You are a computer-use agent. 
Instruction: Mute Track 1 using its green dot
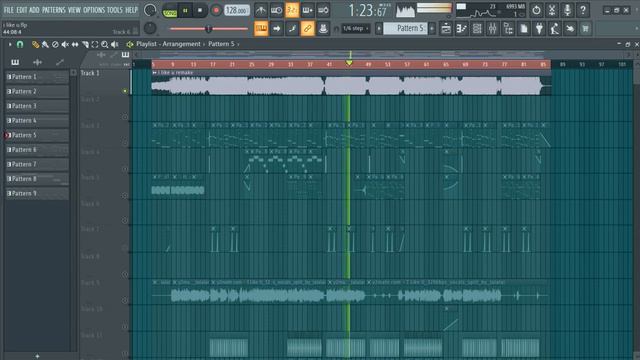pyautogui.click(x=125, y=91)
